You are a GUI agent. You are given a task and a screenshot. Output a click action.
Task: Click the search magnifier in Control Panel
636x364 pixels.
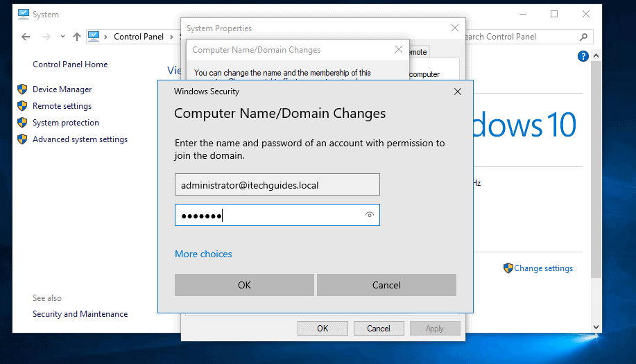[x=584, y=37]
